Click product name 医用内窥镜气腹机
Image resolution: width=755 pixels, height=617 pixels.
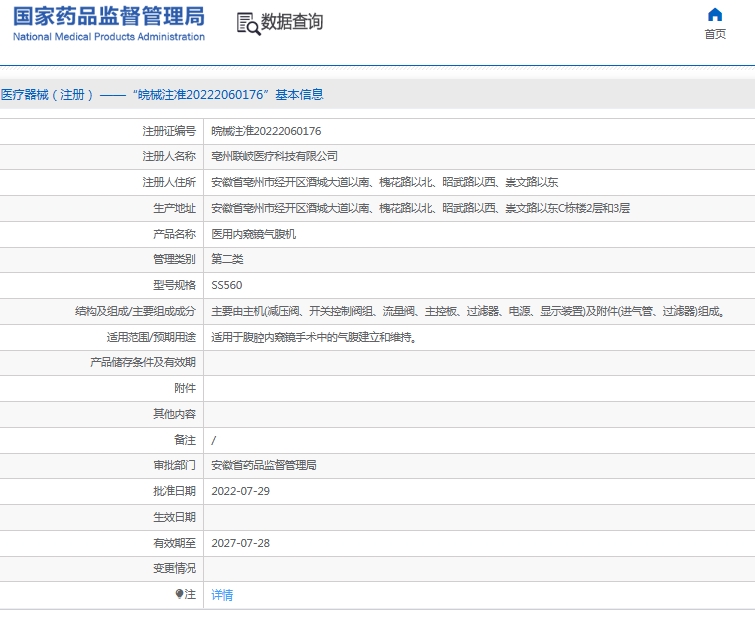click(x=253, y=234)
